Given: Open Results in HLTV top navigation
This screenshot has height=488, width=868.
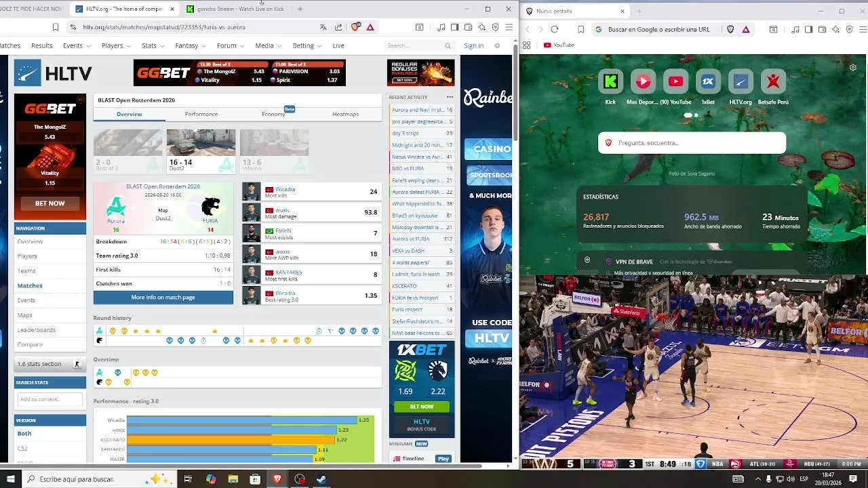Looking at the screenshot, I should [x=41, y=45].
